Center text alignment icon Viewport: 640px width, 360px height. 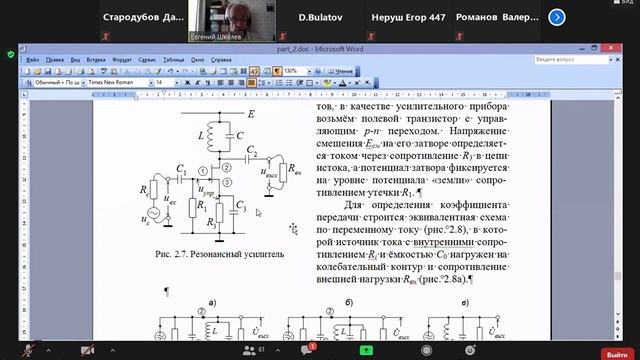(231, 82)
